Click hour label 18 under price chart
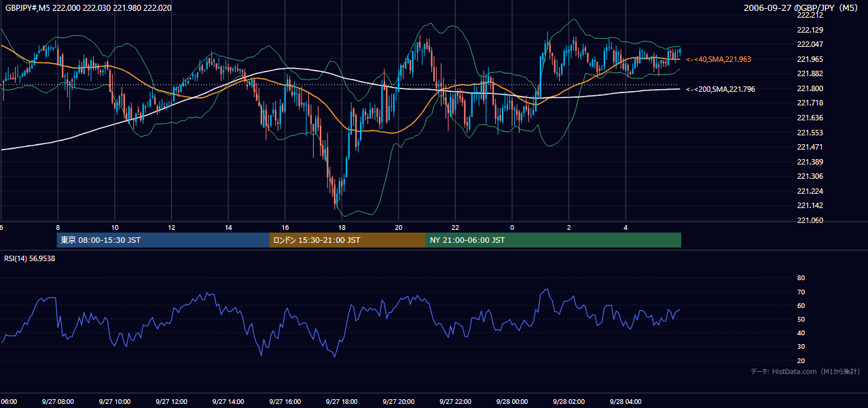The height and width of the screenshot is (408, 868). (342, 228)
